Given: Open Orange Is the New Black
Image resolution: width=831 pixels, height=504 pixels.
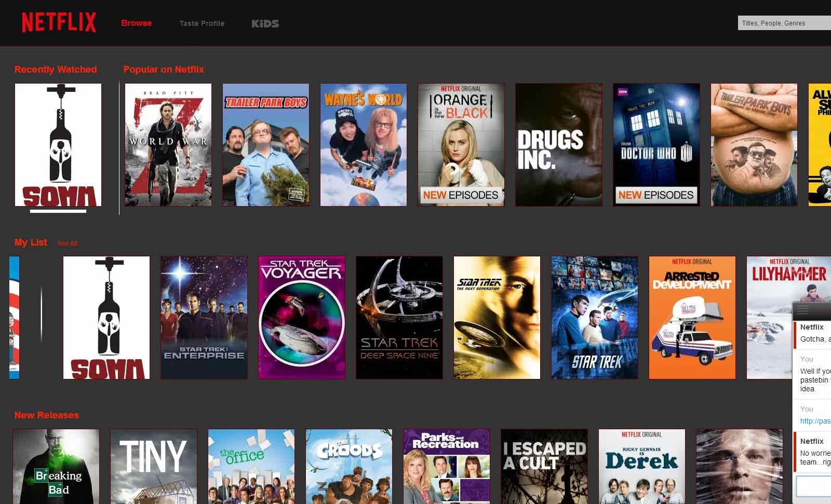Looking at the screenshot, I should coord(461,145).
